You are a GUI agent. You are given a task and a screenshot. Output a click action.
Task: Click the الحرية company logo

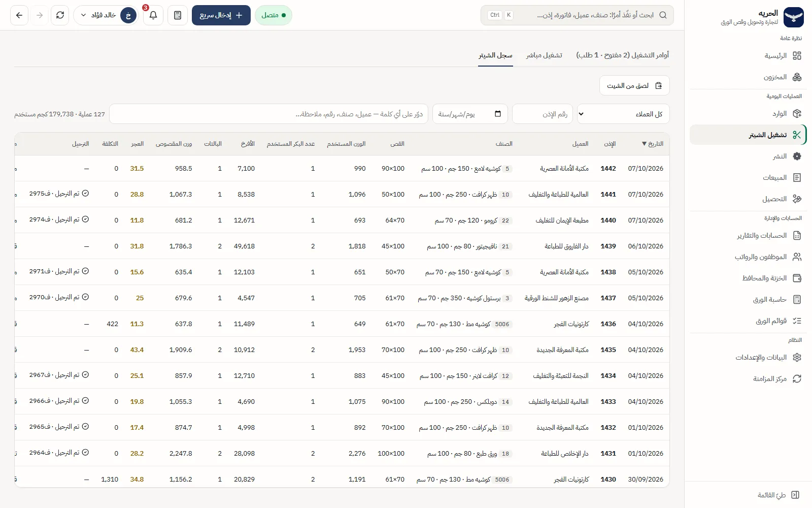(x=794, y=17)
